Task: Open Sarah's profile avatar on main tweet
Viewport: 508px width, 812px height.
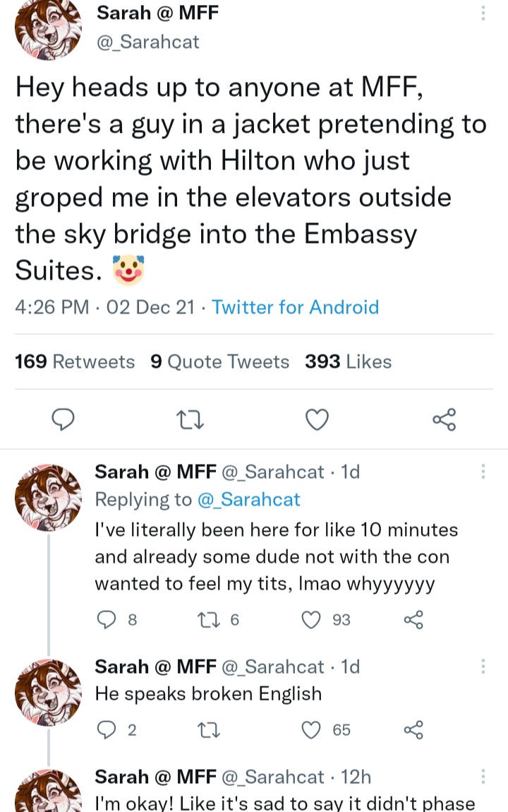Action: pos(48,27)
